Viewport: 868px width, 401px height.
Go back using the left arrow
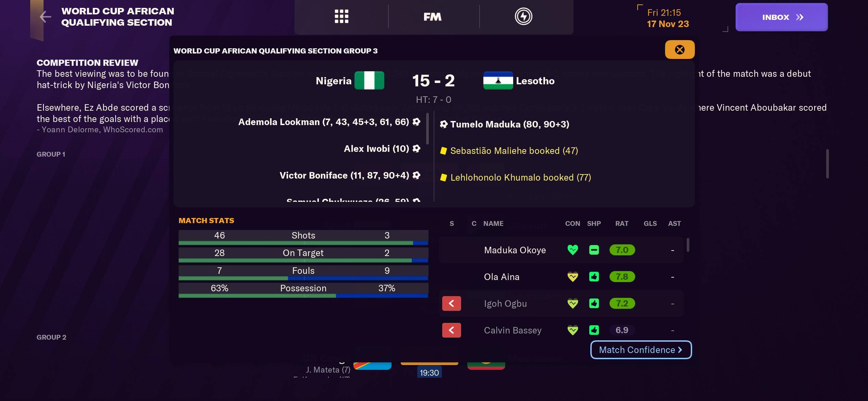tap(45, 17)
